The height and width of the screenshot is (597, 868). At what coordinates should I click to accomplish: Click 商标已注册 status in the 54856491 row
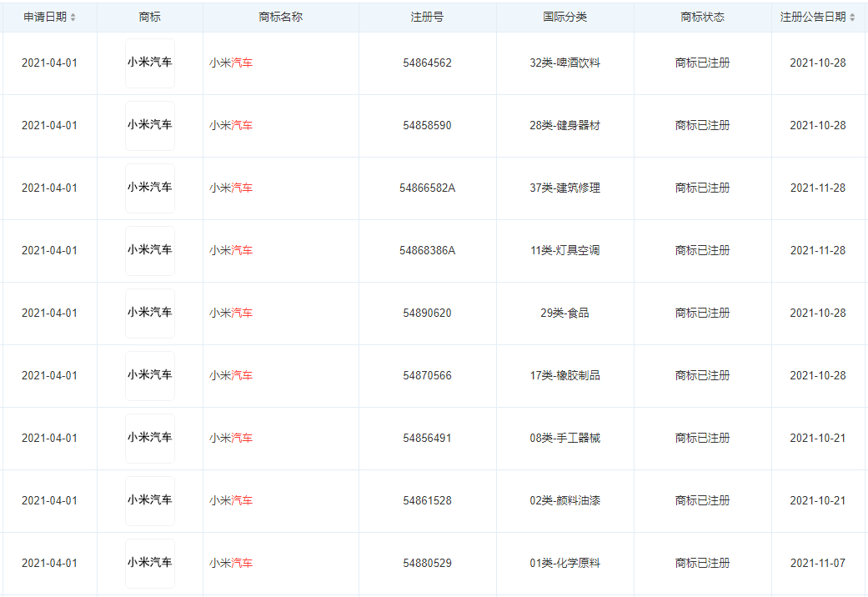(x=702, y=439)
